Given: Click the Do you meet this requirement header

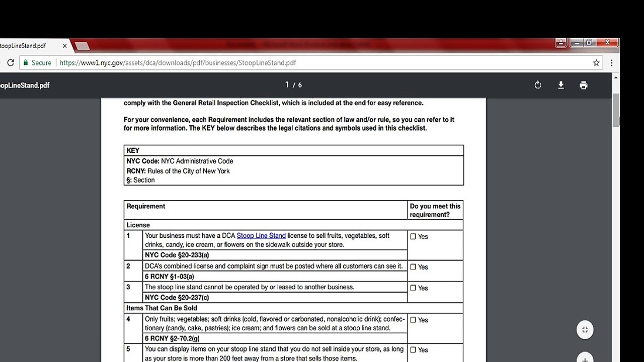Looking at the screenshot, I should [435, 210].
